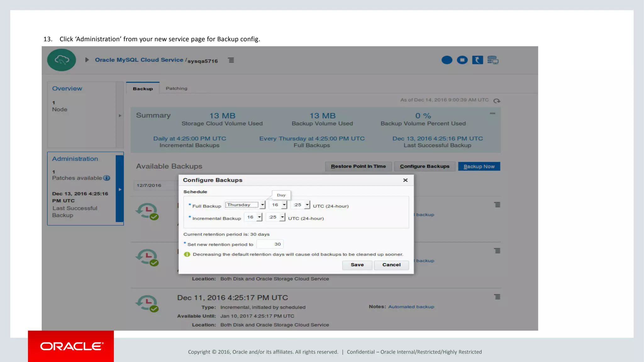Click the Configure Backups button
The height and width of the screenshot is (362, 644).
[x=425, y=166]
